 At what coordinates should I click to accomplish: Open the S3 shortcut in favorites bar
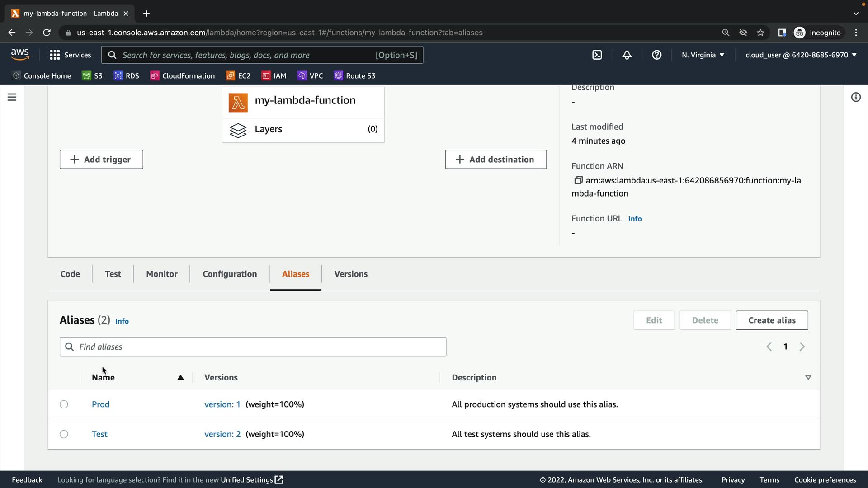(x=92, y=76)
